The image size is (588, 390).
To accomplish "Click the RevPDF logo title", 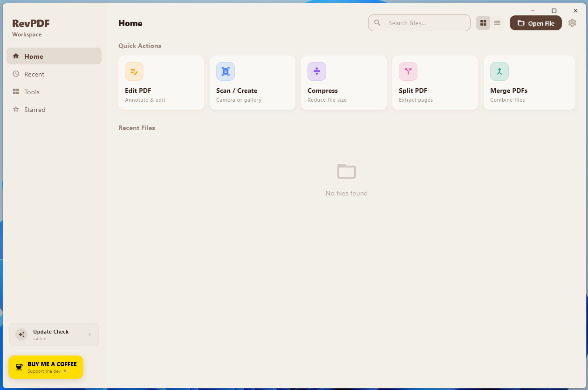I will click(31, 23).
